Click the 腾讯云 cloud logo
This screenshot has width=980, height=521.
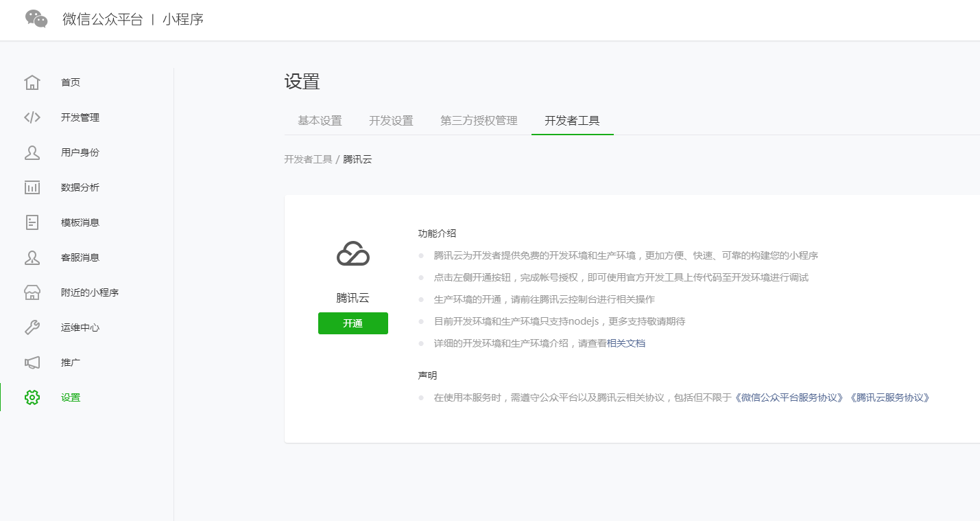click(353, 255)
